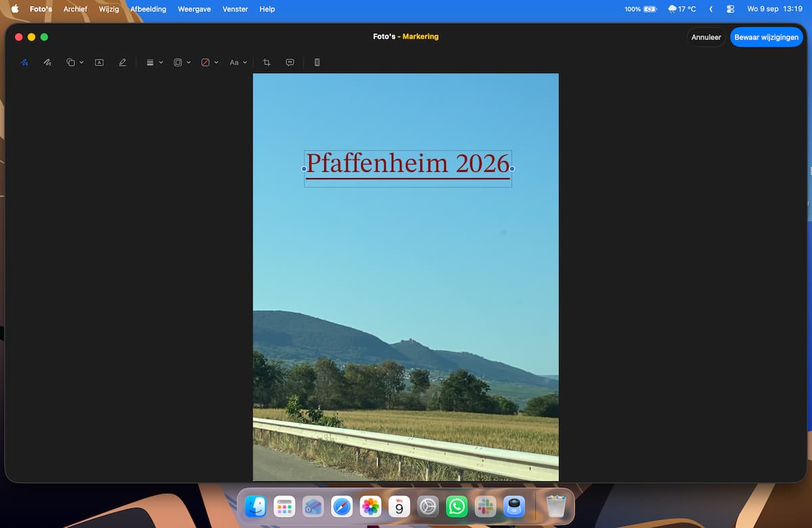The width and height of the screenshot is (812, 528).
Task: Open the Shapes tool menu
Action: pos(74,62)
